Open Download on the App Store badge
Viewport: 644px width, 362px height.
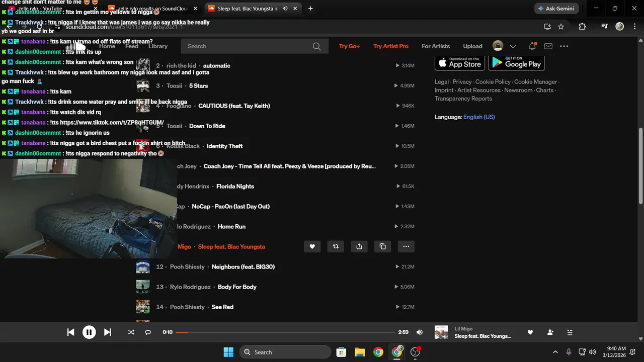pyautogui.click(x=460, y=62)
